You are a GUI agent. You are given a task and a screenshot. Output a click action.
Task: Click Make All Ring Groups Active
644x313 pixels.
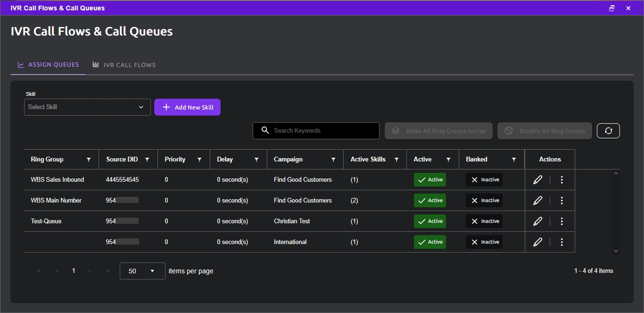438,131
